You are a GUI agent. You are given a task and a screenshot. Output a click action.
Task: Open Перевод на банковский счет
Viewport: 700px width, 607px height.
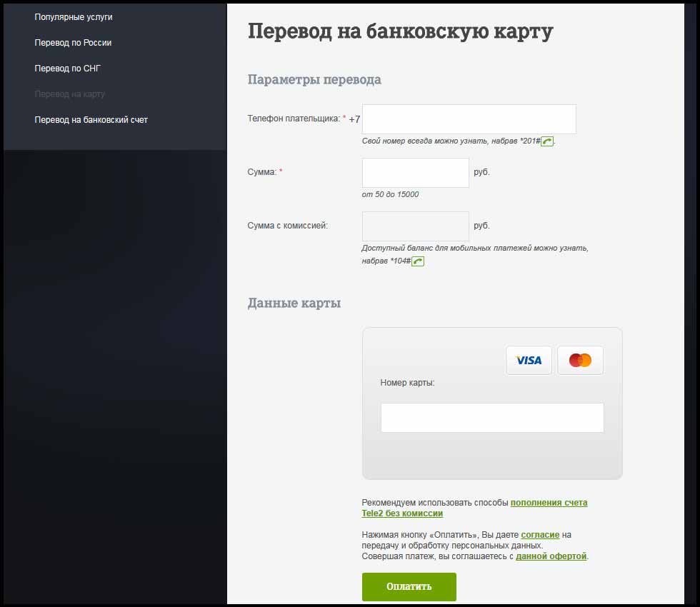(91, 120)
